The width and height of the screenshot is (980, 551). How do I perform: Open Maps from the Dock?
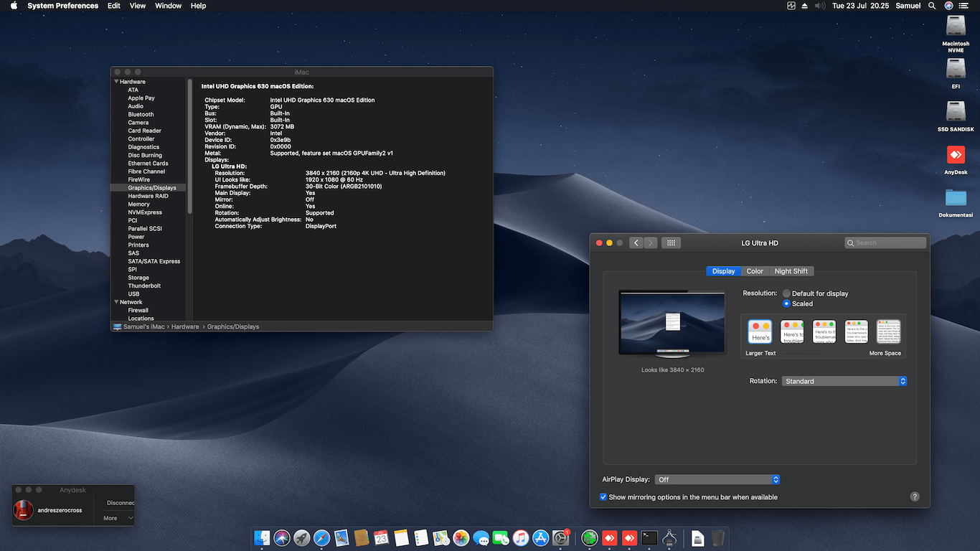point(441,537)
